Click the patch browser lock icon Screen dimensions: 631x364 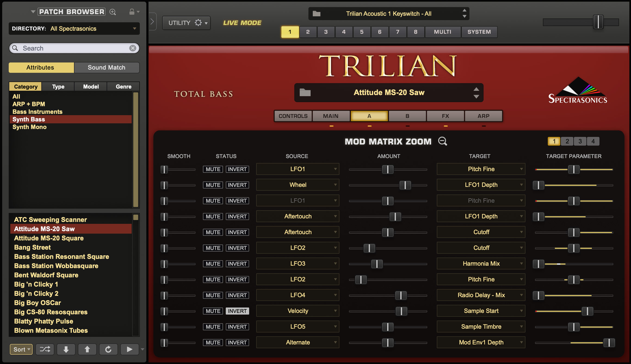click(132, 12)
